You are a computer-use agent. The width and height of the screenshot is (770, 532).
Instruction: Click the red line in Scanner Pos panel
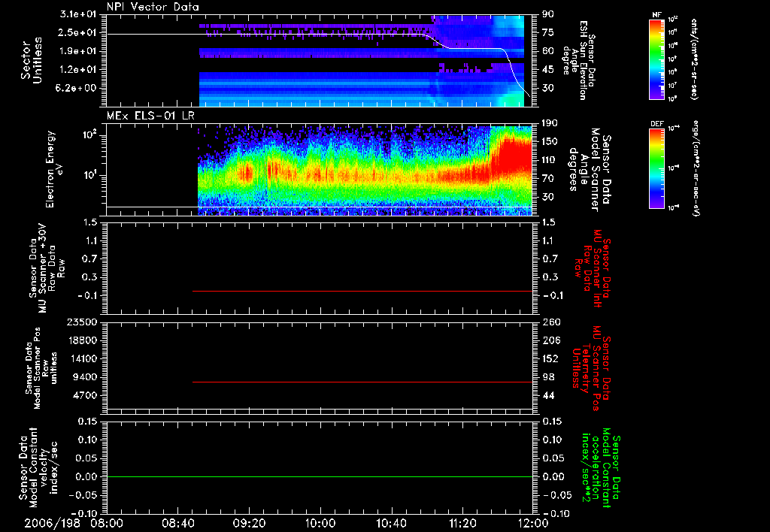pos(362,382)
